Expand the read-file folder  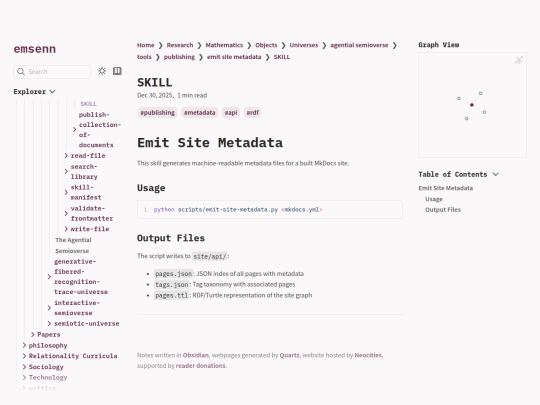point(66,156)
